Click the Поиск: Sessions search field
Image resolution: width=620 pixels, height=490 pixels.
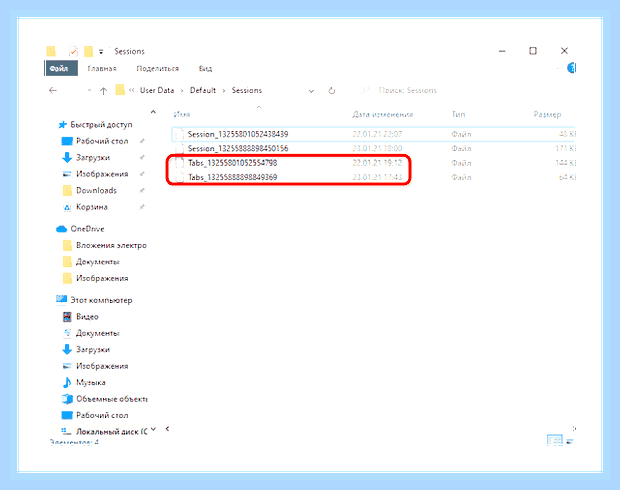pyautogui.click(x=407, y=90)
